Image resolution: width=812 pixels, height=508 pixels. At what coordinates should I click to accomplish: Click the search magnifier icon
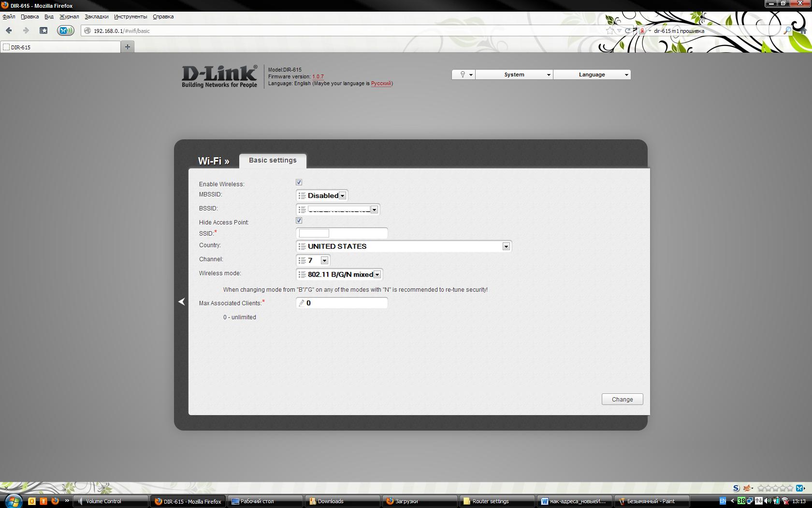(x=787, y=30)
